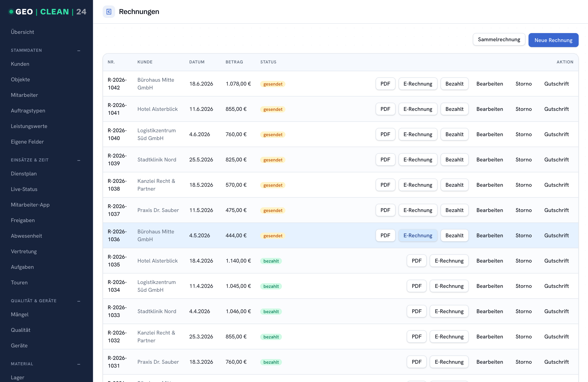588x382 pixels.
Task: Click Bearbeiten for invoice R-2026-1039
Action: 489,160
